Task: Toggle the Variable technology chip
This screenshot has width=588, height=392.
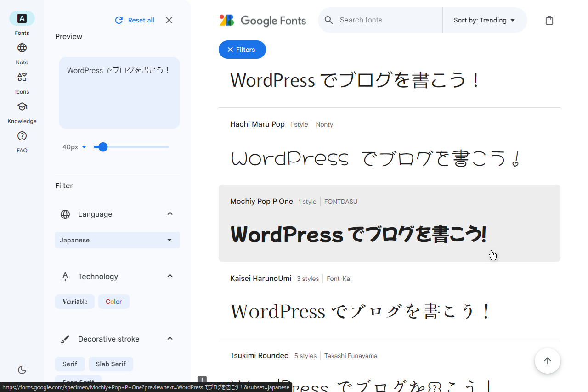Action: click(x=75, y=302)
